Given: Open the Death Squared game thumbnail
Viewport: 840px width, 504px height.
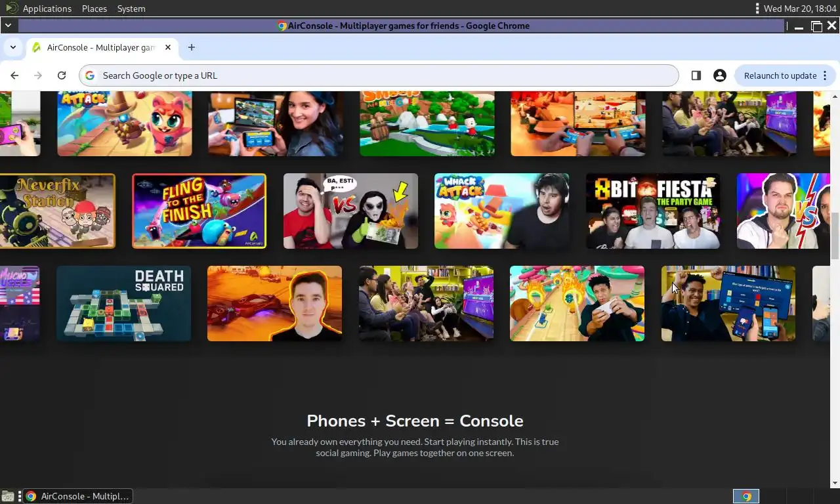Looking at the screenshot, I should click(x=123, y=303).
